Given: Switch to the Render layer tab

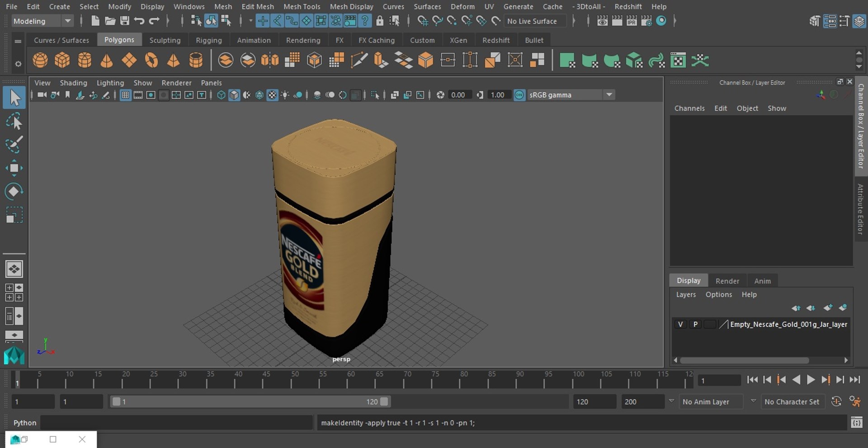Looking at the screenshot, I should tap(727, 281).
